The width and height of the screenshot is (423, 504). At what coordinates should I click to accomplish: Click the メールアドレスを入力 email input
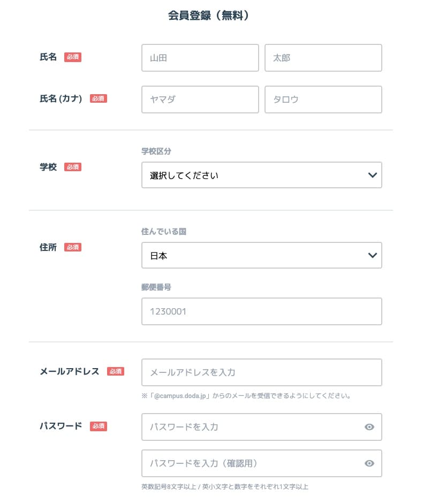pyautogui.click(x=261, y=372)
